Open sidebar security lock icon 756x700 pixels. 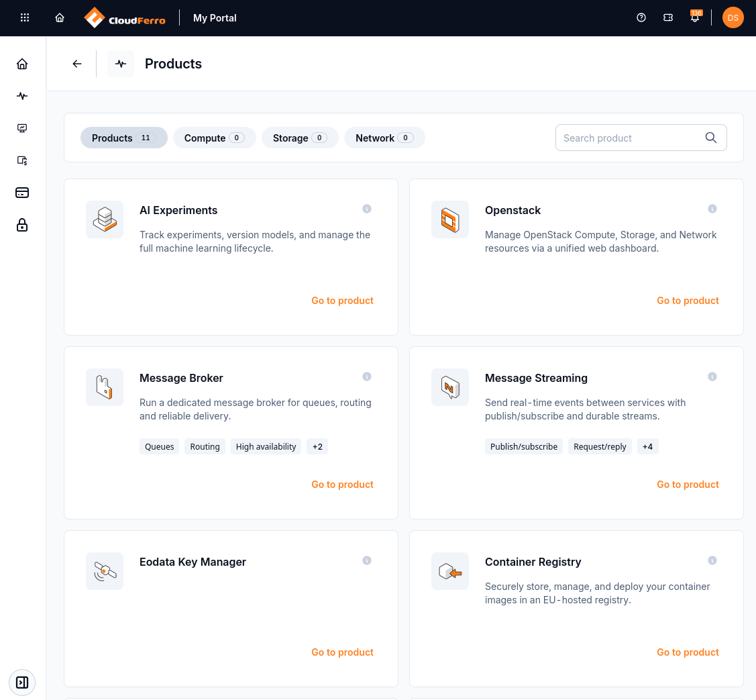point(22,226)
